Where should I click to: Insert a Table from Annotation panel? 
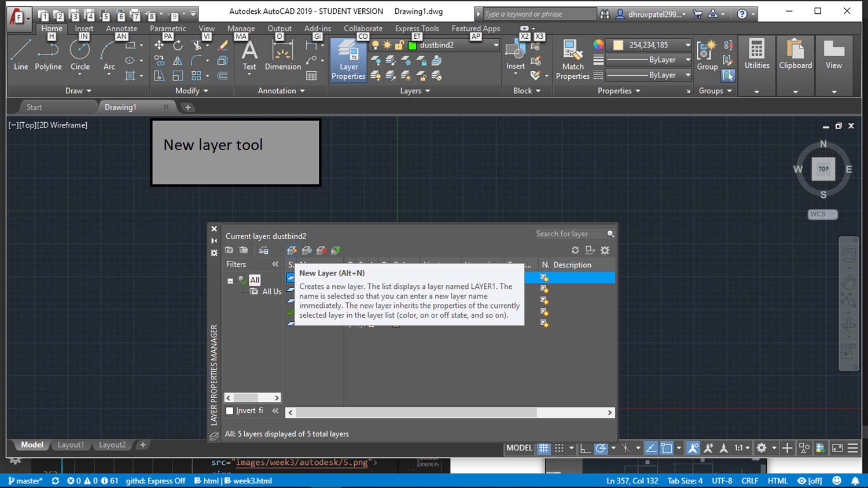click(x=311, y=76)
